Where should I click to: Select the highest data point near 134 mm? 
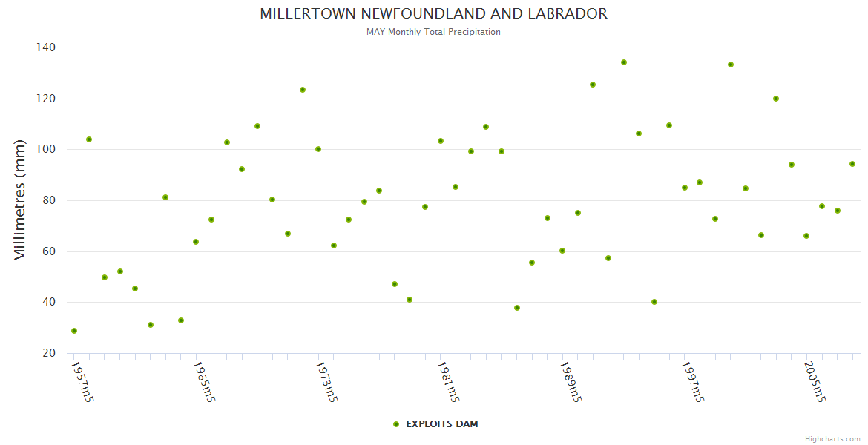(624, 62)
